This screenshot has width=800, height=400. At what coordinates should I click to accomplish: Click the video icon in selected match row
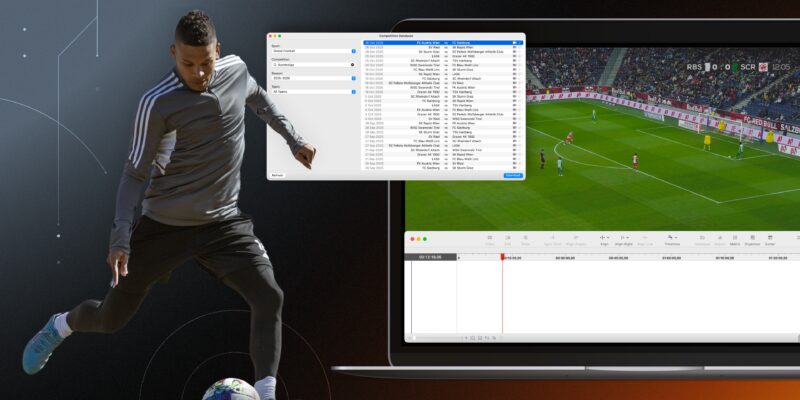(x=515, y=43)
